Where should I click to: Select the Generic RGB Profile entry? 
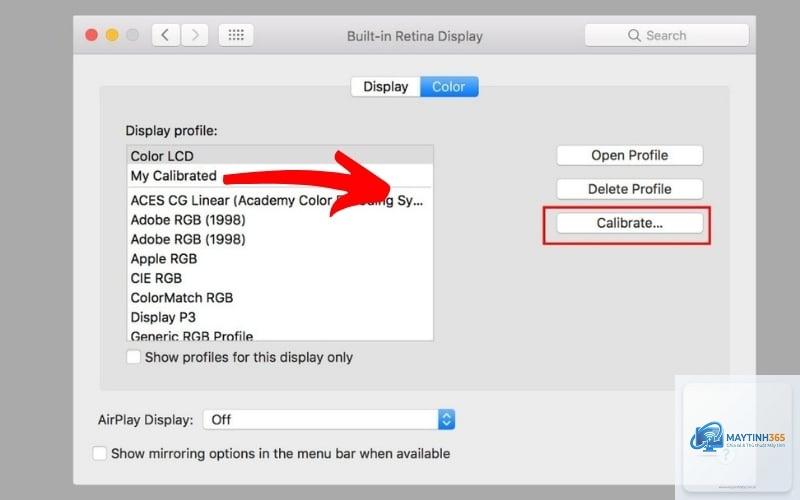[280, 335]
